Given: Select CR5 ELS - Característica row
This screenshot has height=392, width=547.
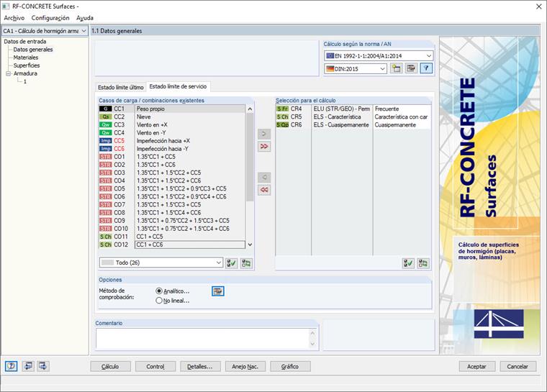Looking at the screenshot, I should pos(353,117).
